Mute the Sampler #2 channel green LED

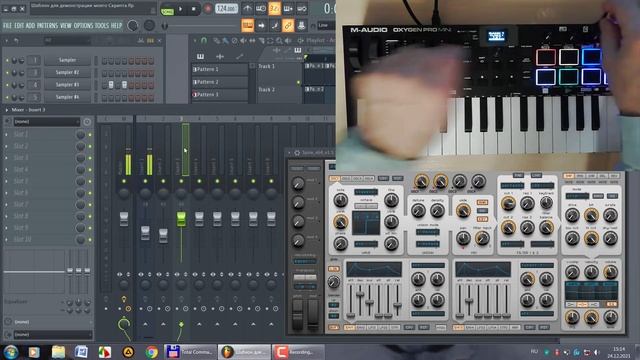coord(7,73)
